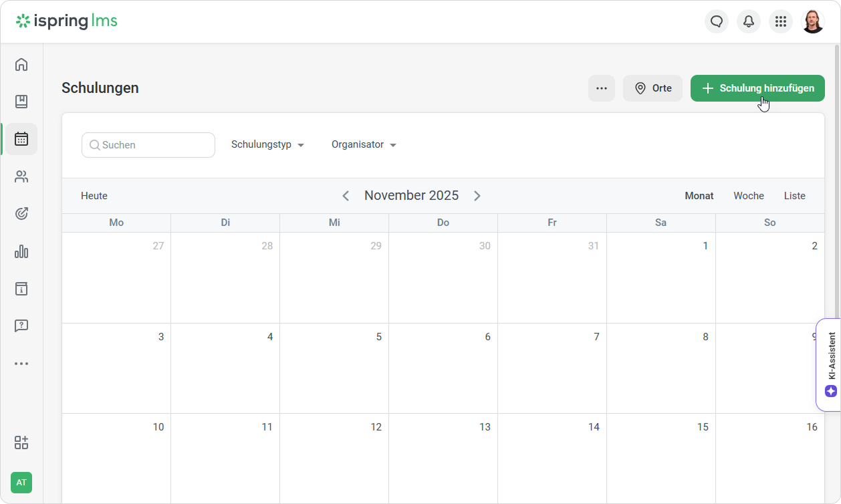Click the notifications bell icon

click(x=749, y=21)
